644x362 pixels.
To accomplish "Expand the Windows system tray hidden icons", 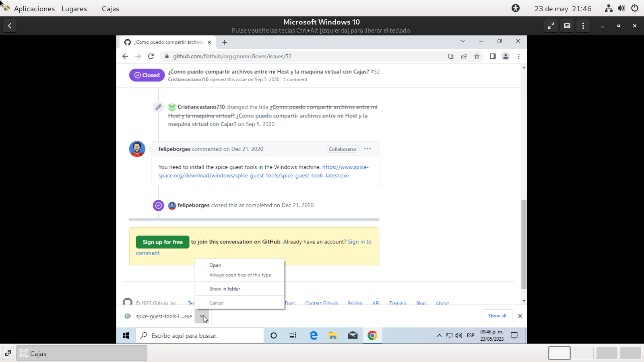I will tap(439, 335).
